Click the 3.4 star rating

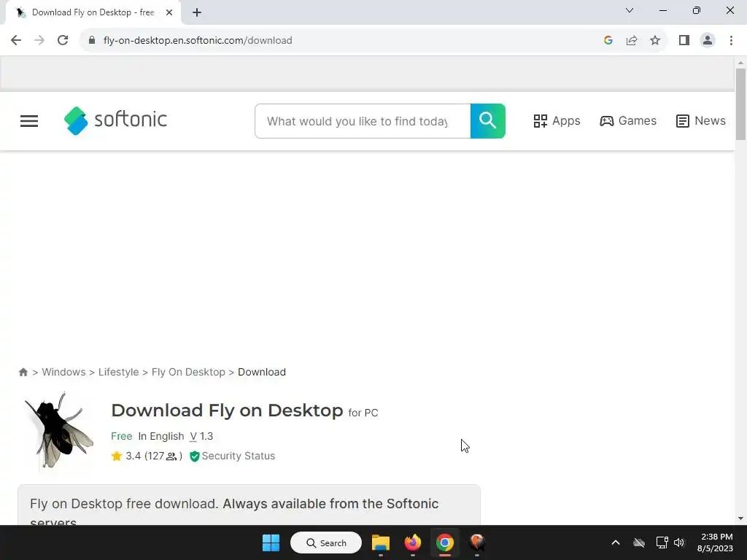pos(126,456)
